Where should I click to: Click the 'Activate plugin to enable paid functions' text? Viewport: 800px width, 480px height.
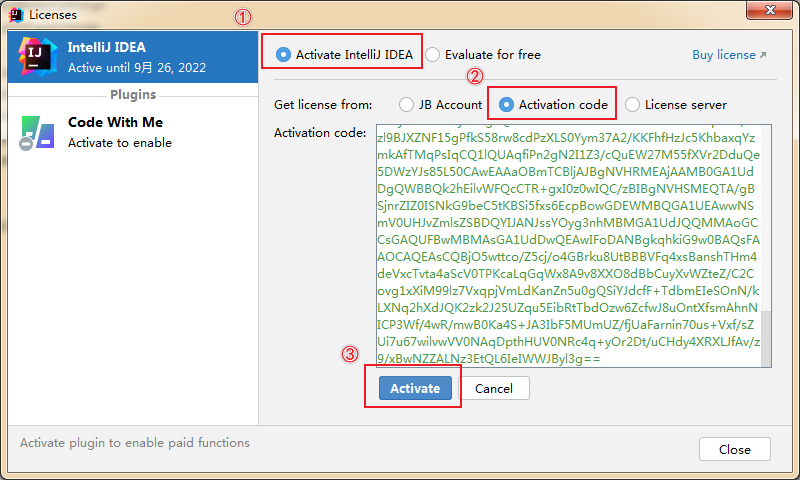pyautogui.click(x=135, y=443)
